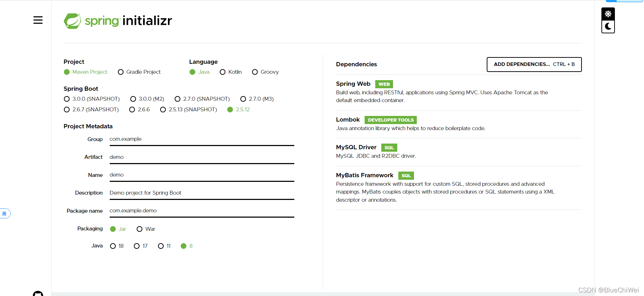The image size is (644, 296).
Task: Click the Description input field
Action: point(202,193)
